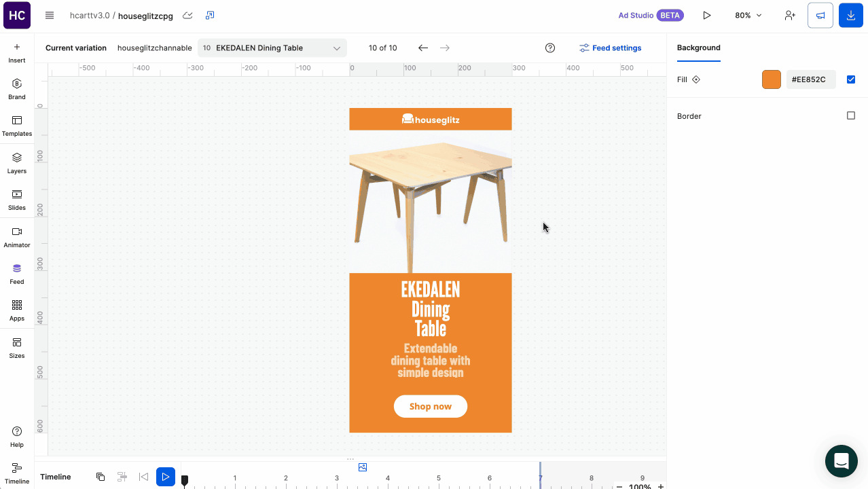868x489 pixels.
Task: Play the timeline animation
Action: tap(166, 477)
